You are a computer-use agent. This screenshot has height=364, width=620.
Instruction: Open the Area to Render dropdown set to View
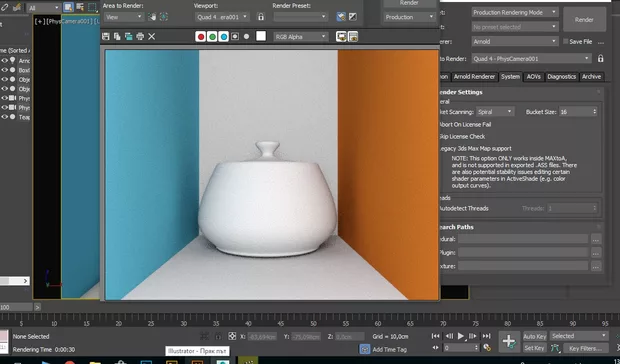(123, 17)
